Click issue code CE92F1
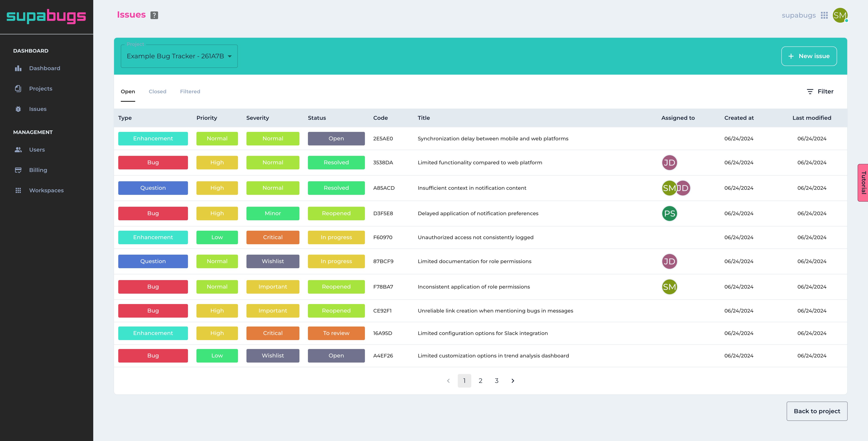The width and height of the screenshot is (868, 441). coord(383,311)
